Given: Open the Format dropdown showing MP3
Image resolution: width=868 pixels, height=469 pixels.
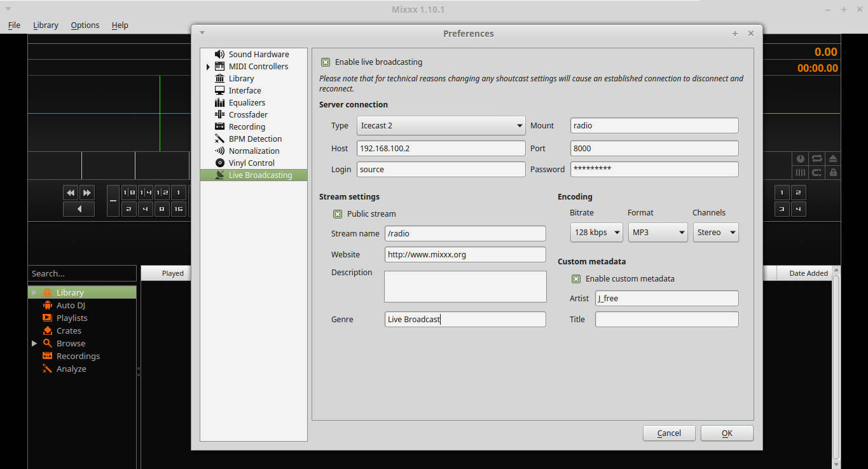Looking at the screenshot, I should (658, 233).
